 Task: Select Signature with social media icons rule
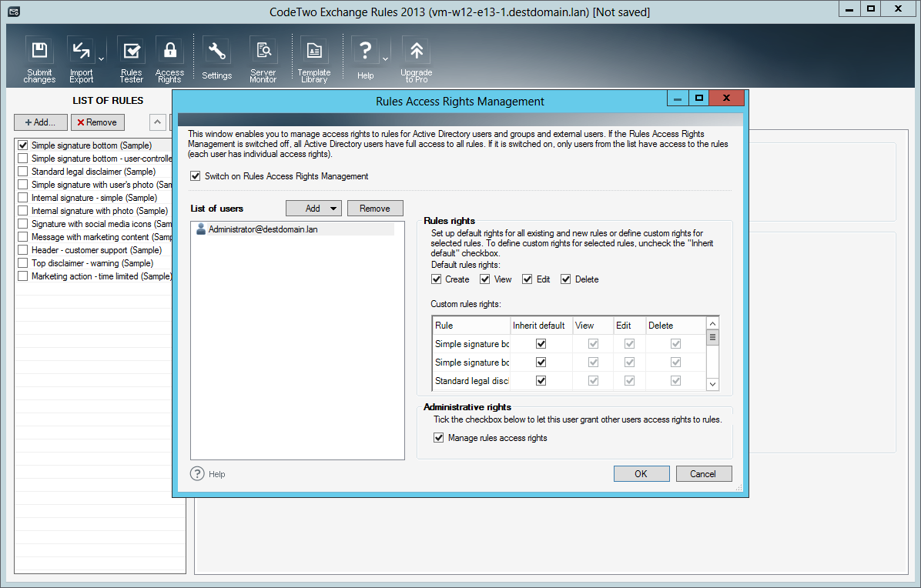pyautogui.click(x=101, y=224)
